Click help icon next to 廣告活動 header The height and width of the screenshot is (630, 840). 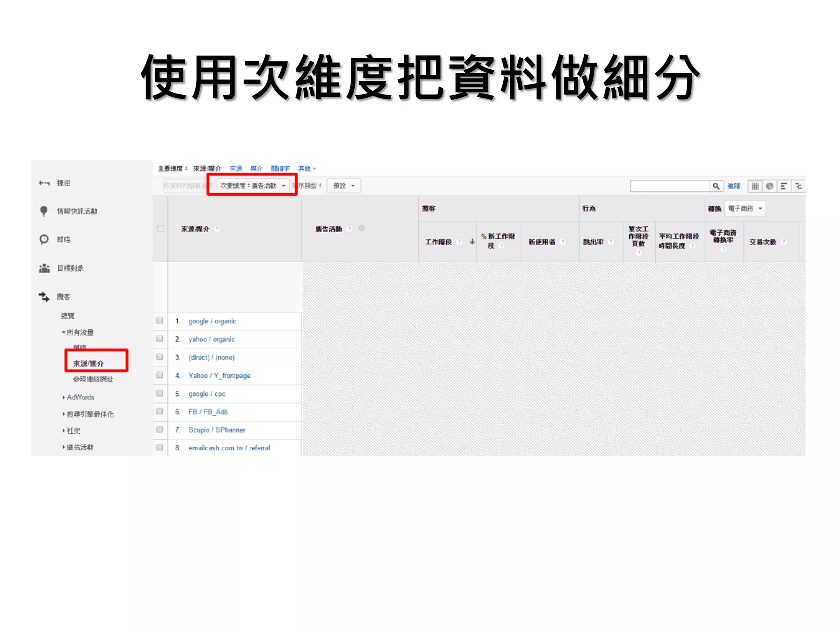(x=349, y=229)
